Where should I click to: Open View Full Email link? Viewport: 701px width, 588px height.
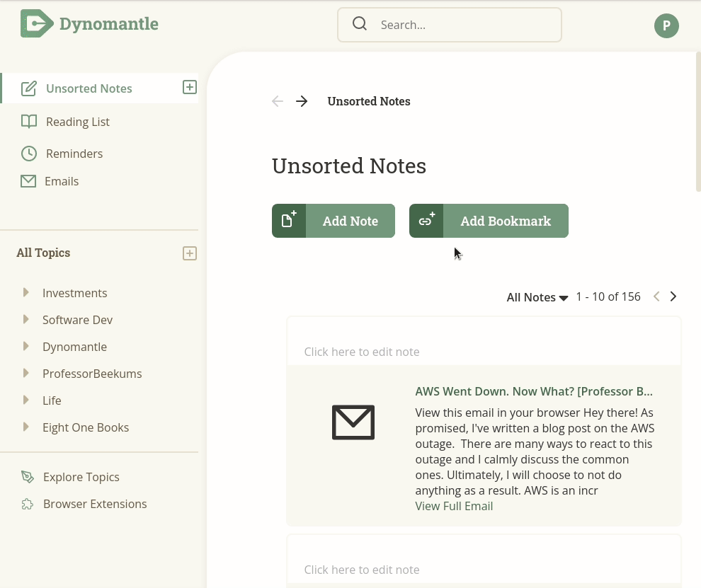tap(454, 506)
